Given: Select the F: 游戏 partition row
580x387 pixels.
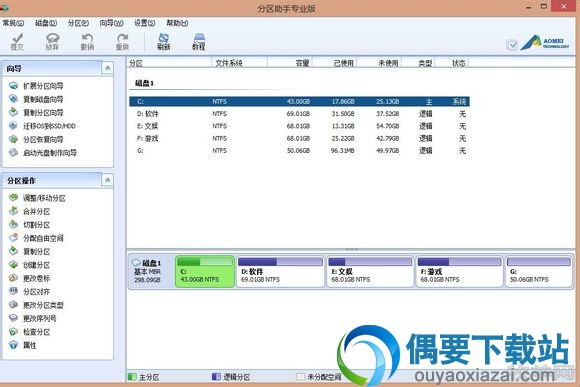Looking at the screenshot, I should point(299,138).
